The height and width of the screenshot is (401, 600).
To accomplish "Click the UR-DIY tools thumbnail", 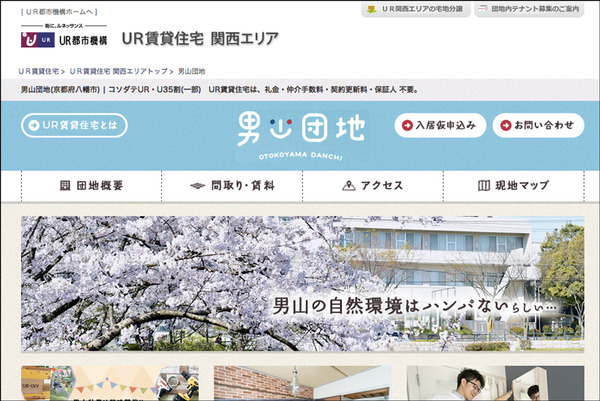I will click(x=110, y=383).
